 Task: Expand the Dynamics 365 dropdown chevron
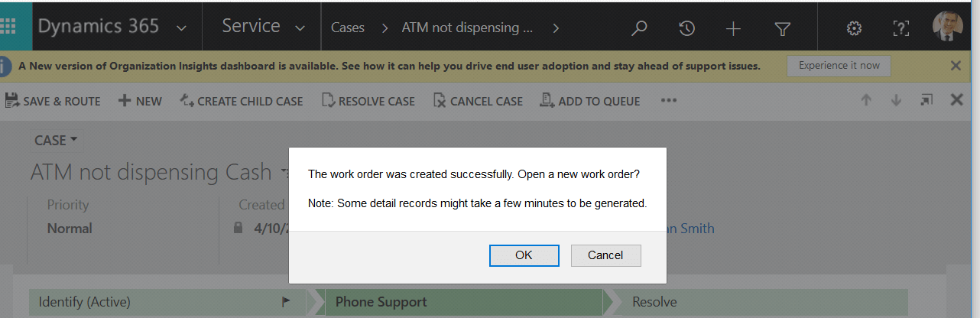(x=181, y=28)
